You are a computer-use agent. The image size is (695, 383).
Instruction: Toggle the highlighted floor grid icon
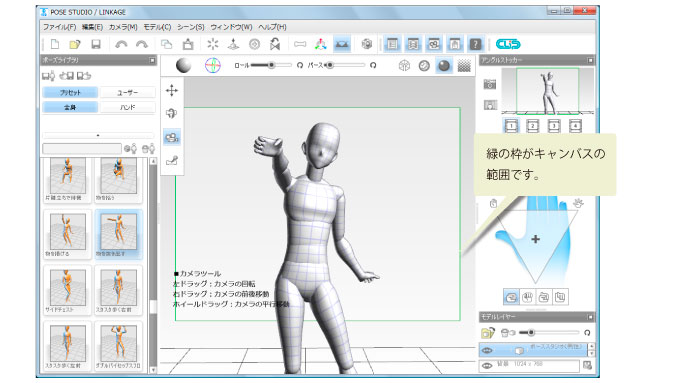point(342,44)
